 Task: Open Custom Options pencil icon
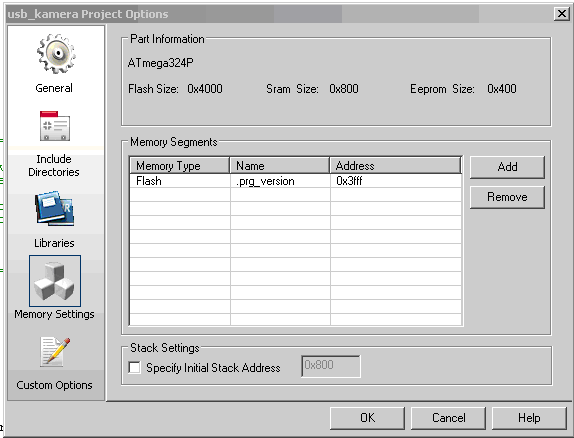(x=55, y=352)
